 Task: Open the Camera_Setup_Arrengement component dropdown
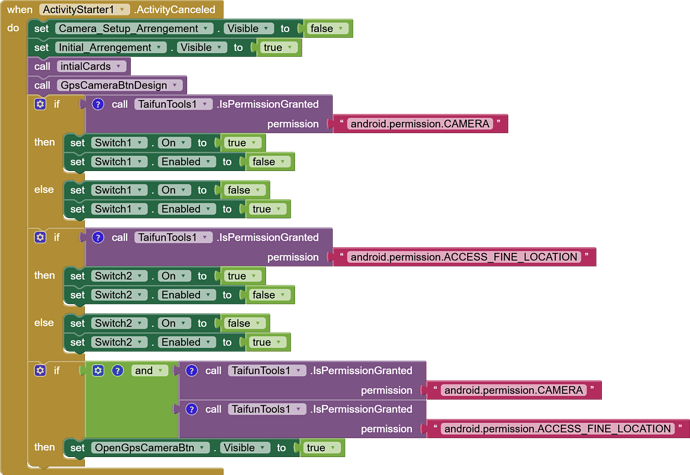(134, 29)
